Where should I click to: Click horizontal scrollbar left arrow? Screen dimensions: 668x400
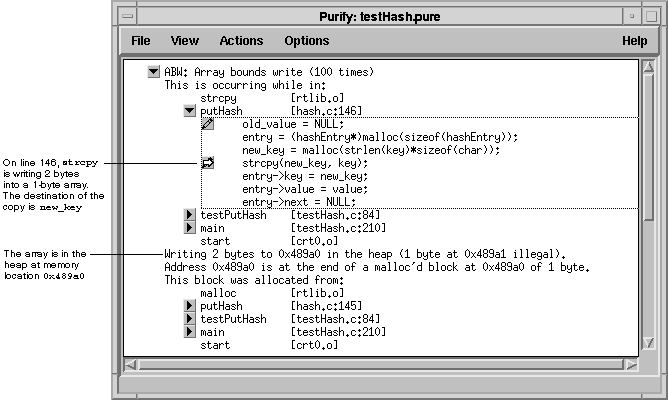[130, 365]
